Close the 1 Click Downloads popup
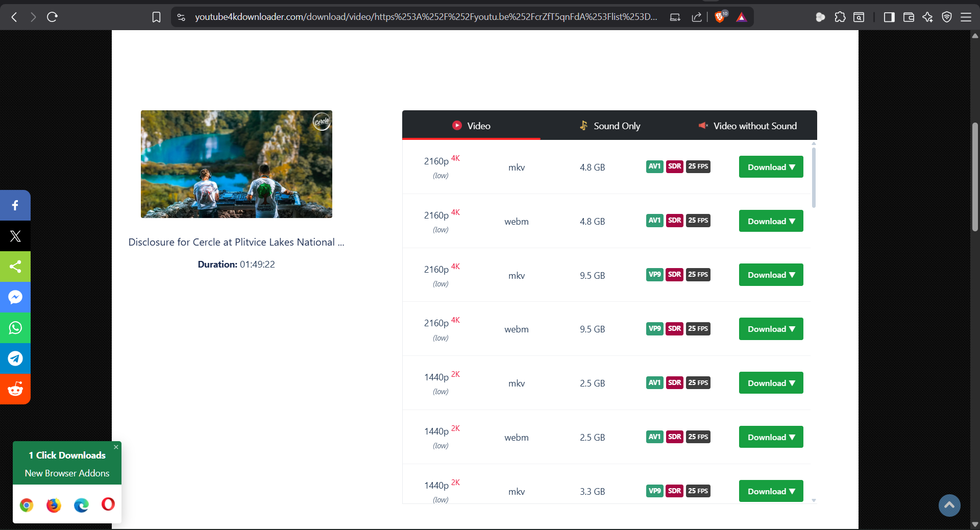 (x=116, y=447)
